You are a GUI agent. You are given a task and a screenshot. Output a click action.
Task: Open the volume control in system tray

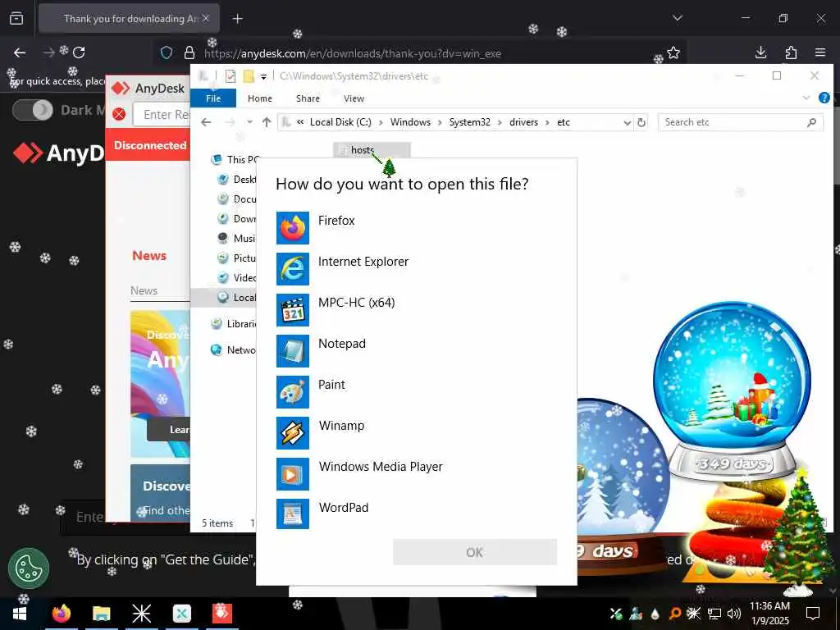pyautogui.click(x=734, y=614)
